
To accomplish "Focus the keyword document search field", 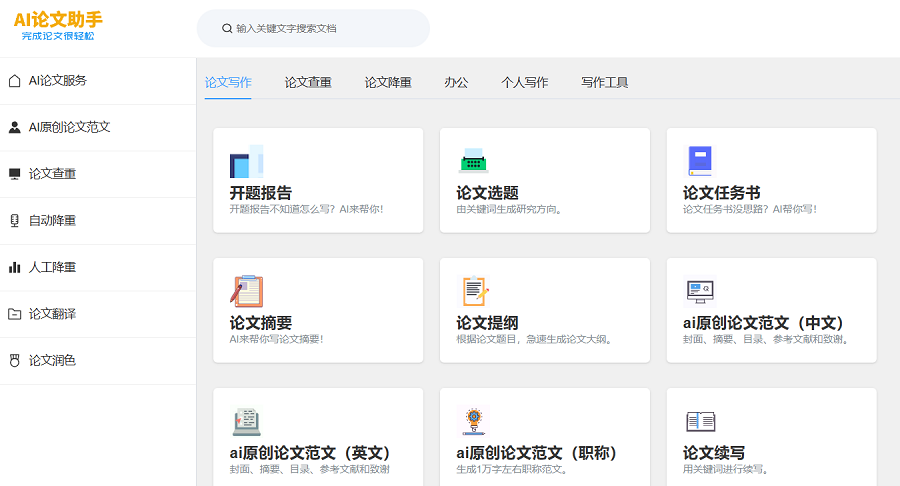I will pyautogui.click(x=313, y=28).
